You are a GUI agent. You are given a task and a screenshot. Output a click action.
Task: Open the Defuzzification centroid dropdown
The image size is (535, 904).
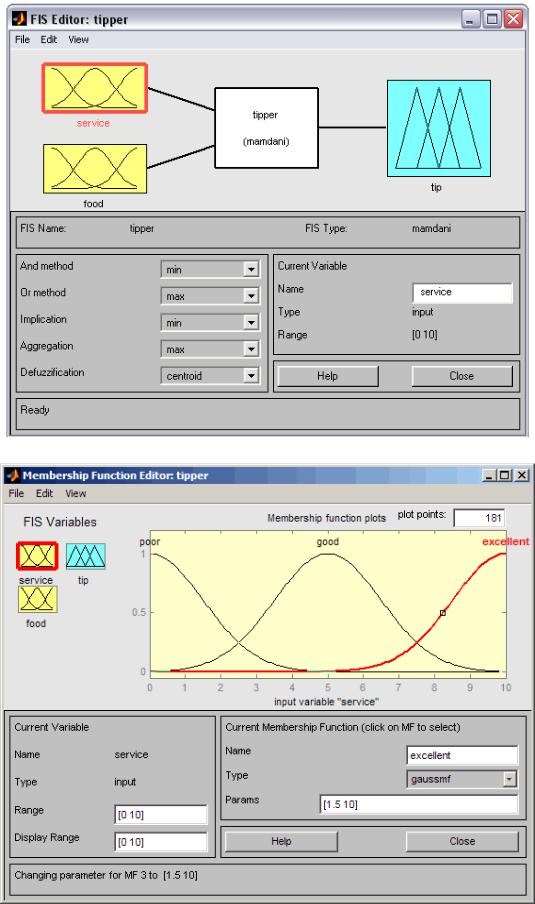(x=210, y=376)
